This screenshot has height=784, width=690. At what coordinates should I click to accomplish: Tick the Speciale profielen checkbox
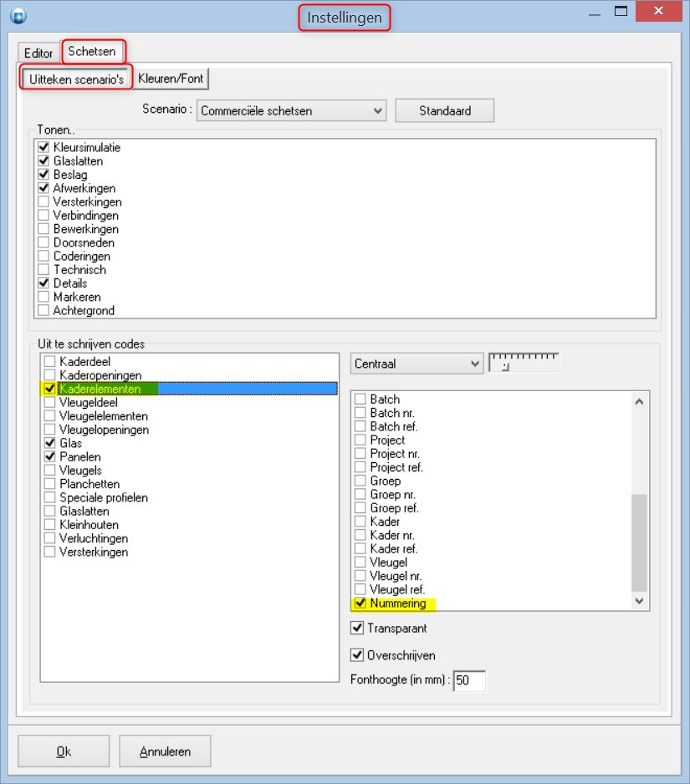point(49,497)
